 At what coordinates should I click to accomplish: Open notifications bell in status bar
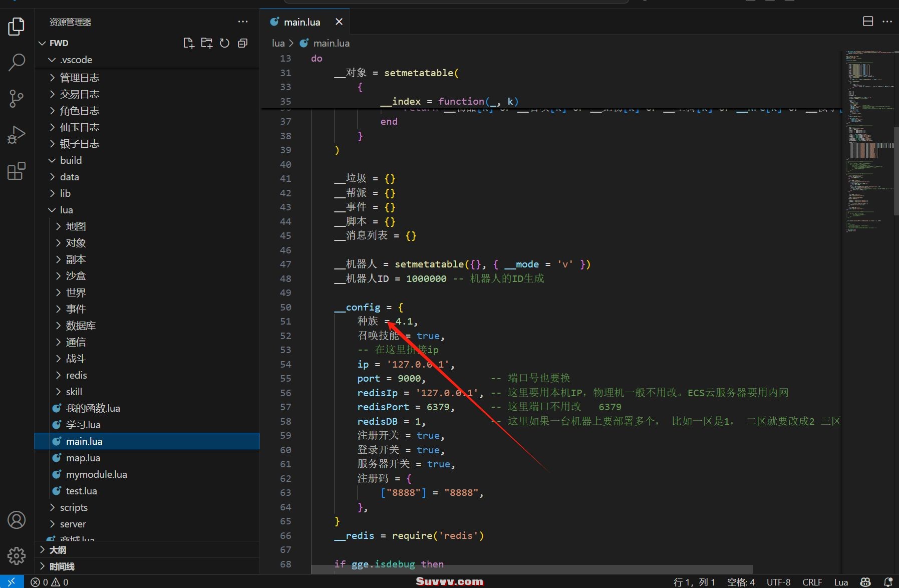[888, 582]
